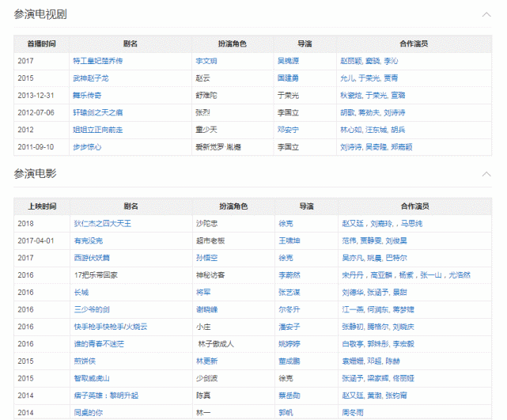Open the 轩辕剑之天之痕 drama link

coord(97,112)
